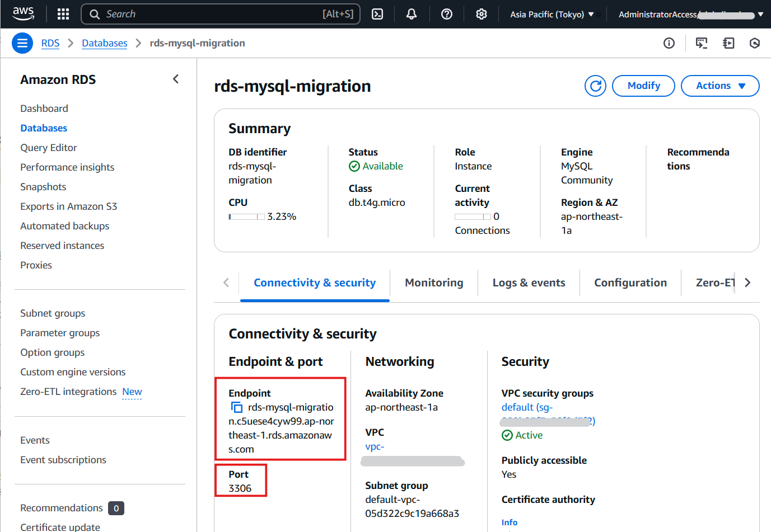Image resolution: width=771 pixels, height=532 pixels.
Task: Open Option groups in the sidebar
Action: 53,352
